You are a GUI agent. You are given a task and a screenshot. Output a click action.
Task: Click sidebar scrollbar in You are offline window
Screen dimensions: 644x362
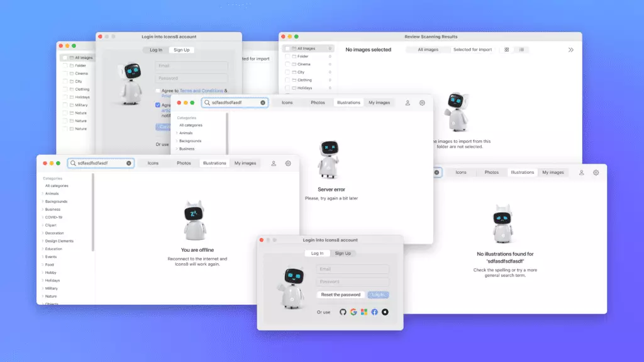pos(93,213)
